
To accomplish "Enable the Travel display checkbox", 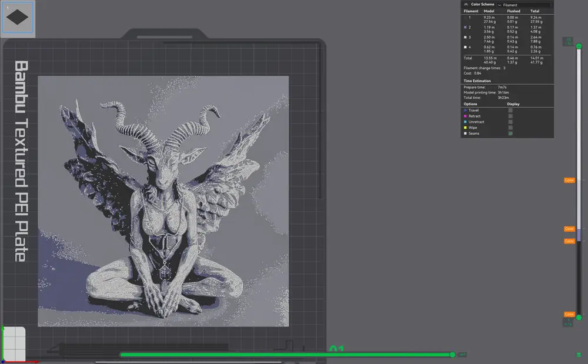I will click(x=510, y=110).
